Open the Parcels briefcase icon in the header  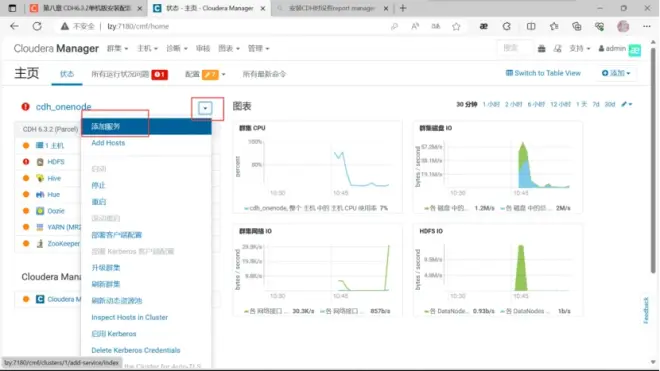[542, 49]
